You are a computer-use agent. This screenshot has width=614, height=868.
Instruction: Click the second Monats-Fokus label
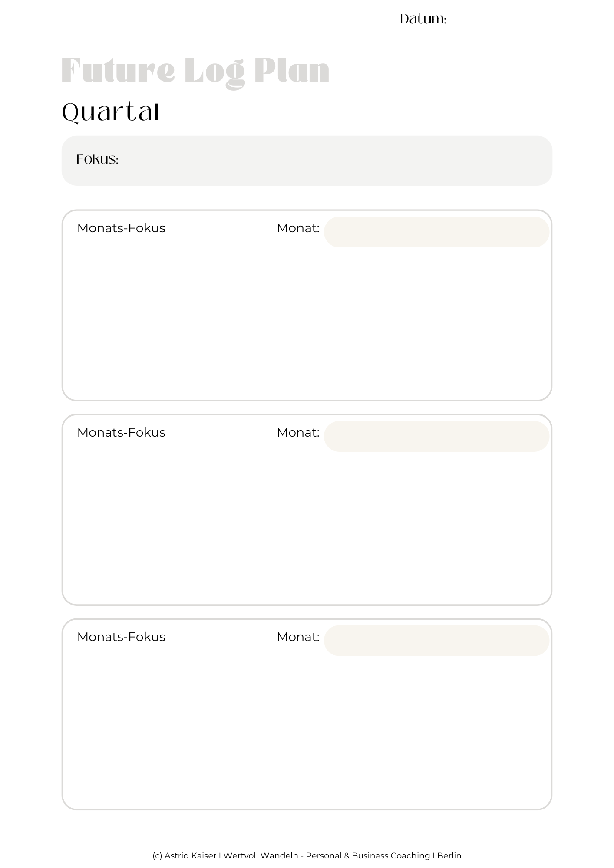(x=121, y=432)
